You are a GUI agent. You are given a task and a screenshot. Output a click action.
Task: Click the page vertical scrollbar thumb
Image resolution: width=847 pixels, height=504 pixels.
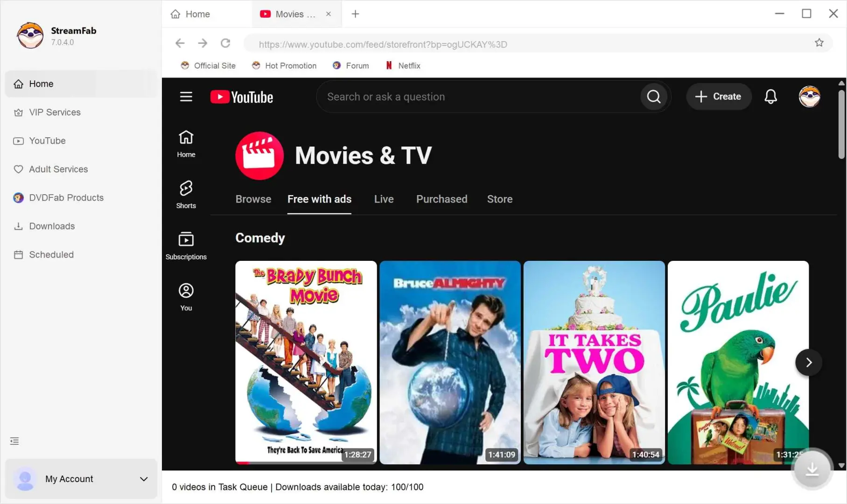pos(842,125)
